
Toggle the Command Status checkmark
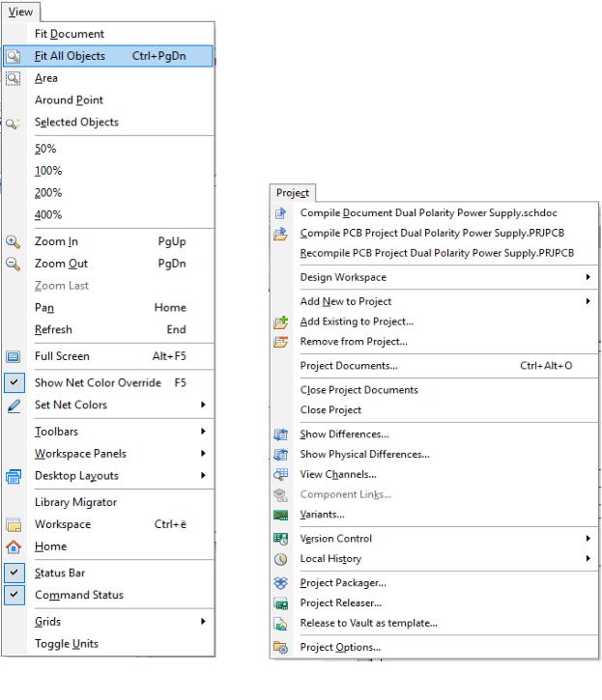(14, 595)
